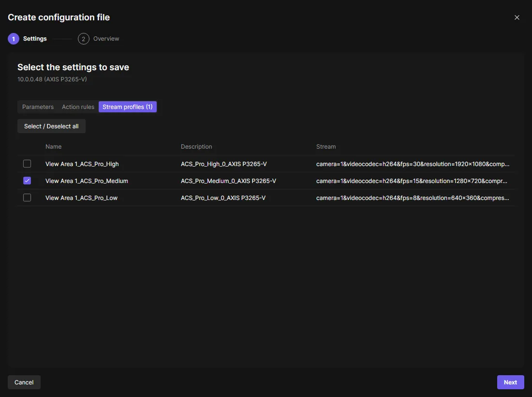Click description ACS_Pro_Medium_0_AXIS P3265-V
532x397 pixels.
click(x=228, y=181)
